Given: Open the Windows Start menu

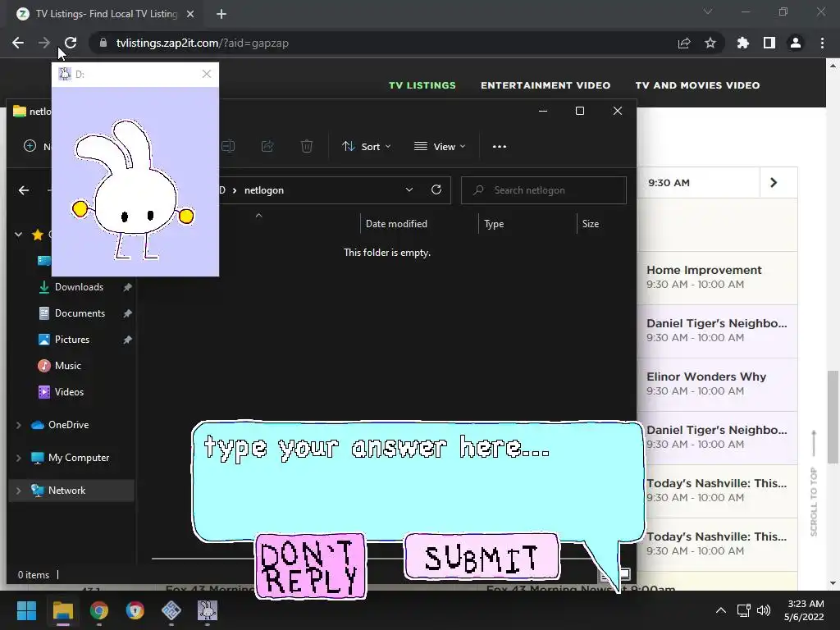Looking at the screenshot, I should click(26, 610).
